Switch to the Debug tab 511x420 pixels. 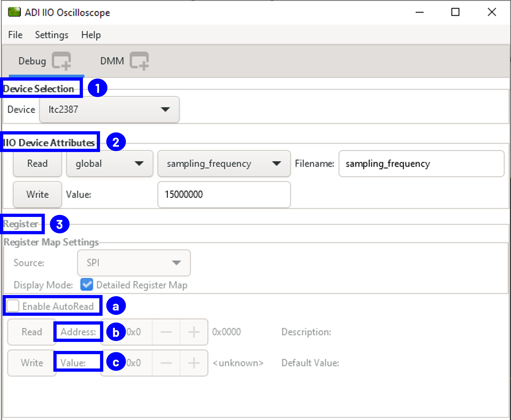[32, 61]
